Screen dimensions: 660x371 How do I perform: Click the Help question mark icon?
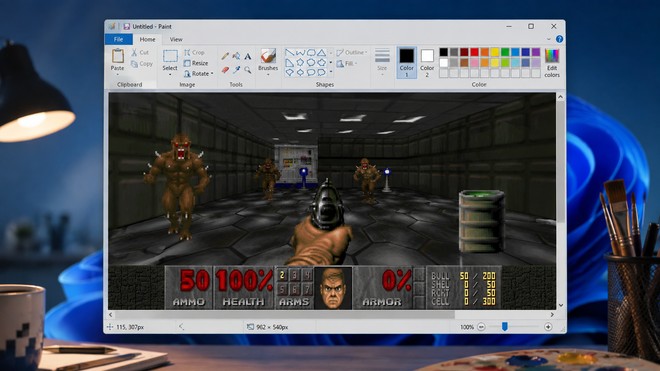pyautogui.click(x=559, y=39)
